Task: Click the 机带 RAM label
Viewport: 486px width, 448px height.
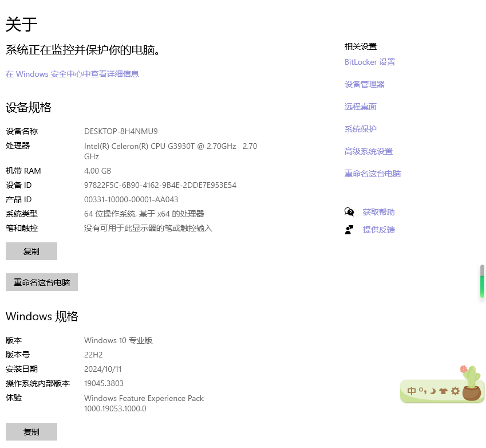Action: coord(23,171)
